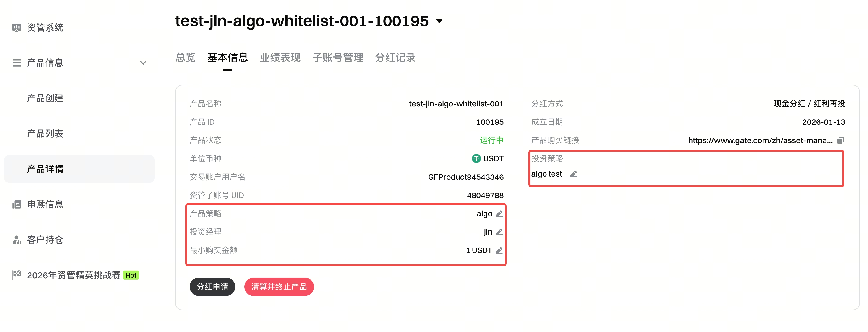
Task: Copy the 产品购买链接 using copy icon
Action: click(841, 140)
